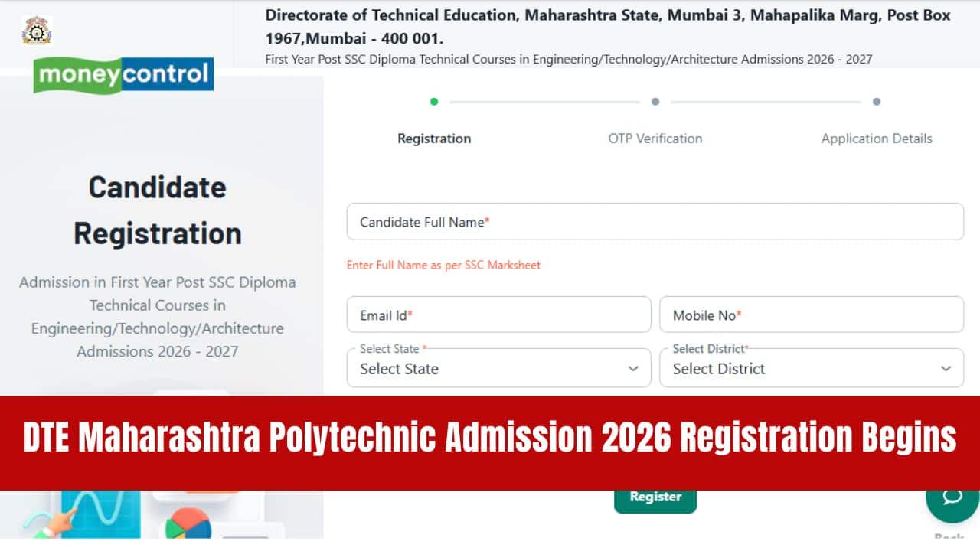Switch to the OTP Verification tab
Image resolution: width=980 pixels, height=551 pixels.
[655, 139]
